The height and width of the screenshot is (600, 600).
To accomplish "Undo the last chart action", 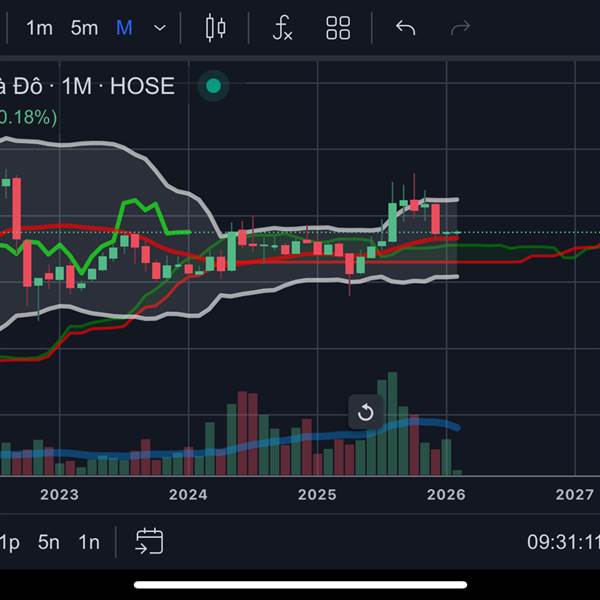I will (x=405, y=28).
